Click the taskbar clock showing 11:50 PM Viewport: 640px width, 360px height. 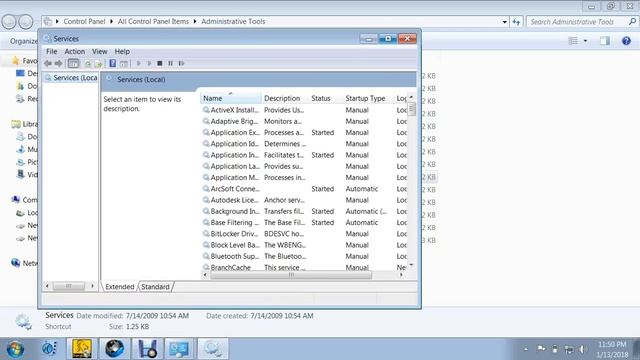pos(612,349)
